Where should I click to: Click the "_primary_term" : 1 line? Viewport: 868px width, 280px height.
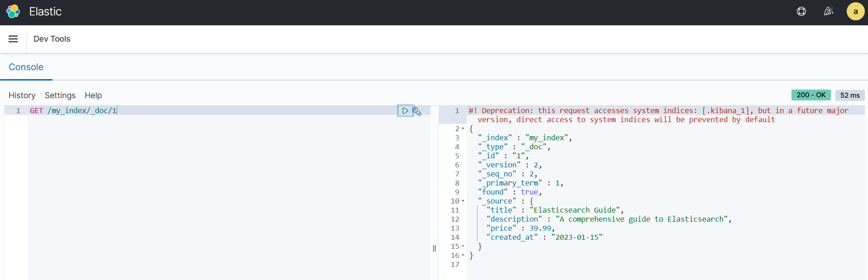[x=521, y=183]
